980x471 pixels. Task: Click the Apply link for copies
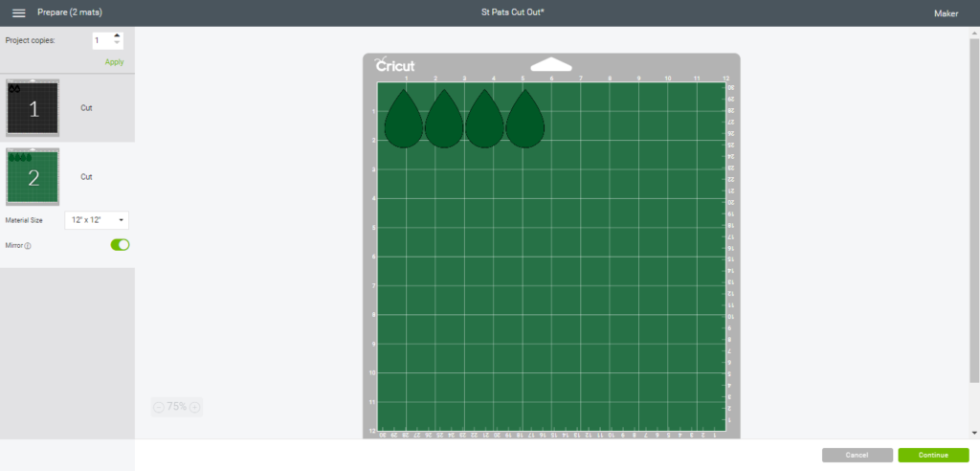pos(114,61)
